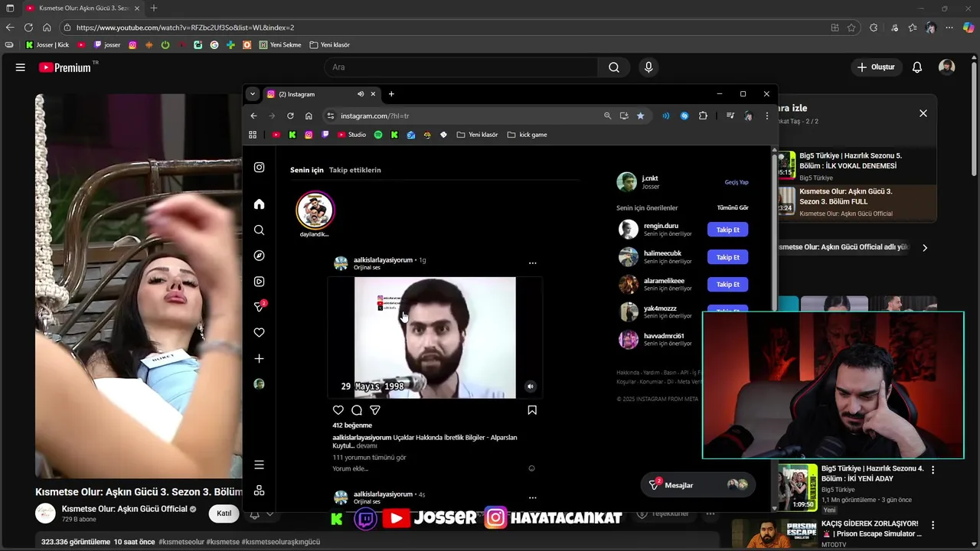This screenshot has width=980, height=551.
Task: Open Instagram Explore compass icon
Action: tap(259, 256)
